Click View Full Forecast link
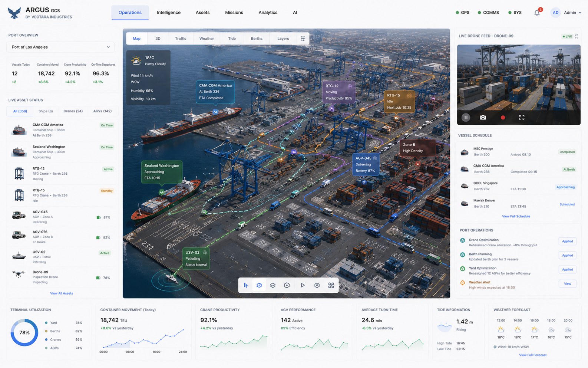This screenshot has height=368, width=588. pyautogui.click(x=533, y=355)
